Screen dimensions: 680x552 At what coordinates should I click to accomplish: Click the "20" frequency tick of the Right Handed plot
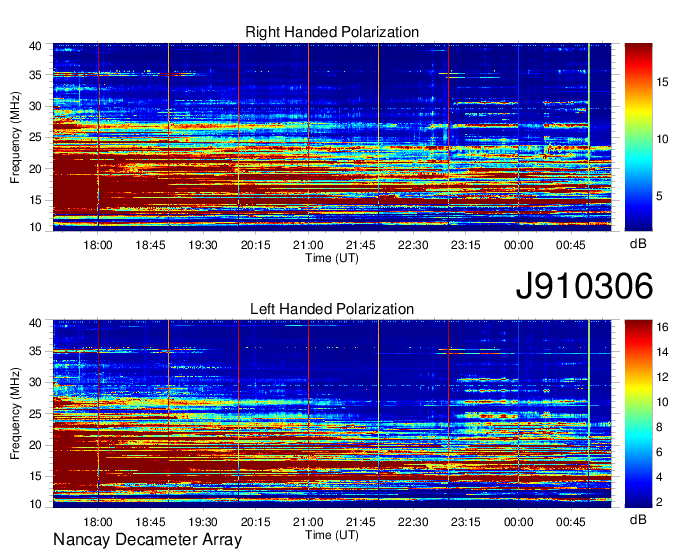click(x=35, y=169)
